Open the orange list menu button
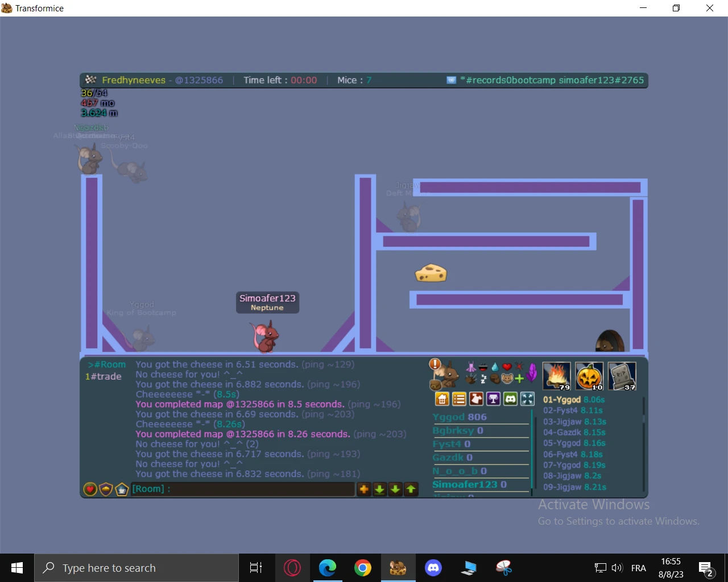 459,399
